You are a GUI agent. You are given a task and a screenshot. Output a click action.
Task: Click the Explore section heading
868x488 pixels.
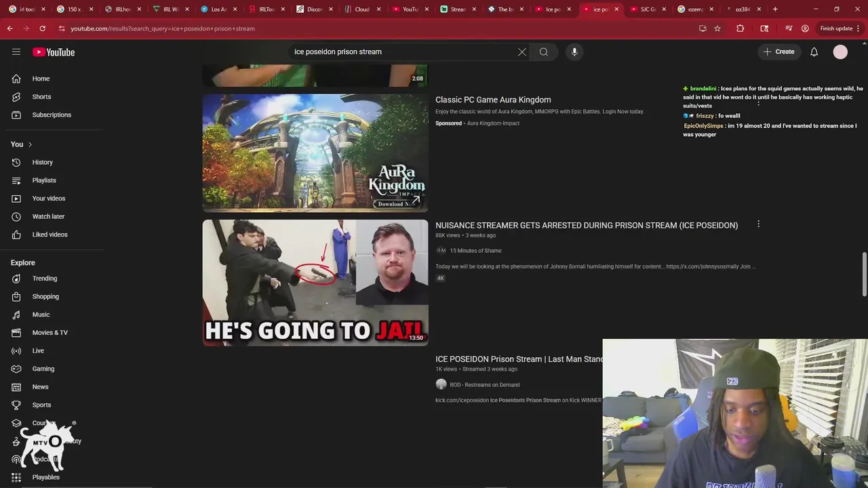tap(22, 263)
